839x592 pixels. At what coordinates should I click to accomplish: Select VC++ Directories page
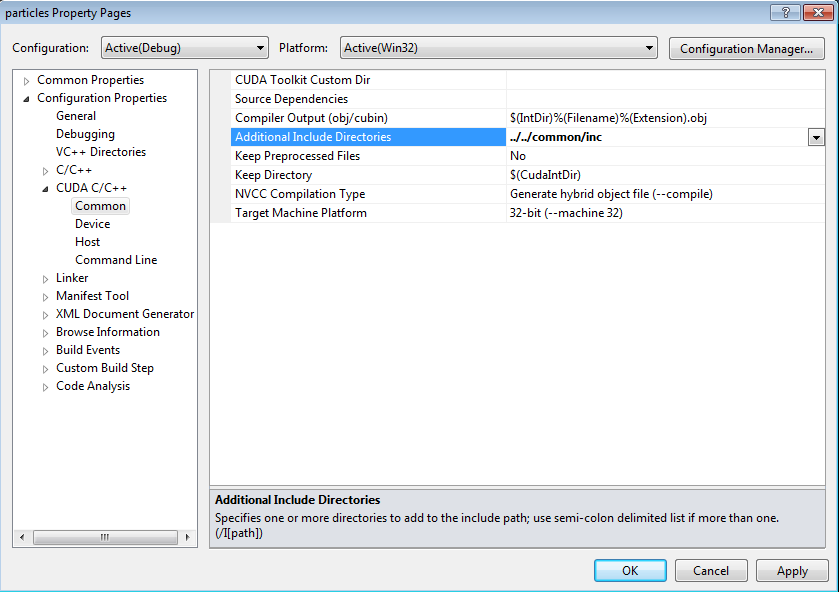(x=101, y=152)
